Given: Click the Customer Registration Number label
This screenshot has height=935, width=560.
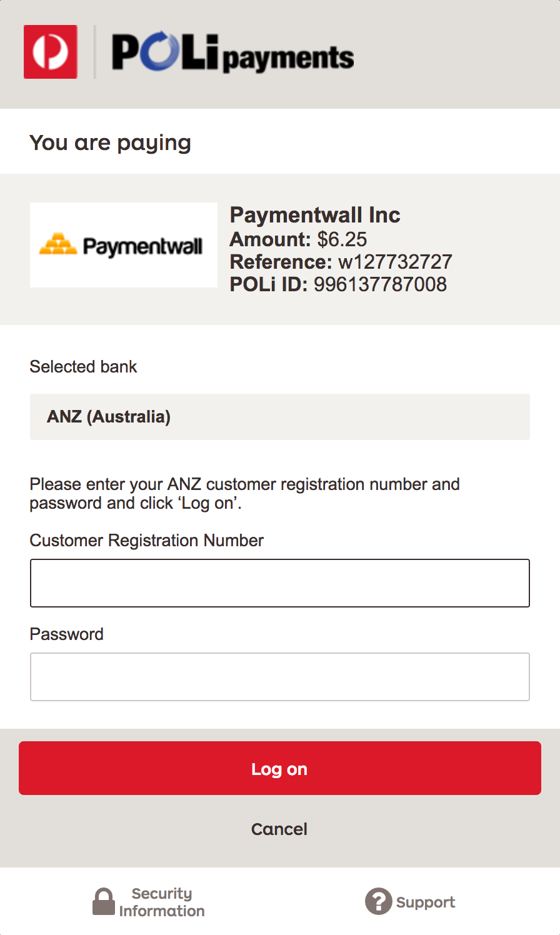Looking at the screenshot, I should click(x=147, y=540).
